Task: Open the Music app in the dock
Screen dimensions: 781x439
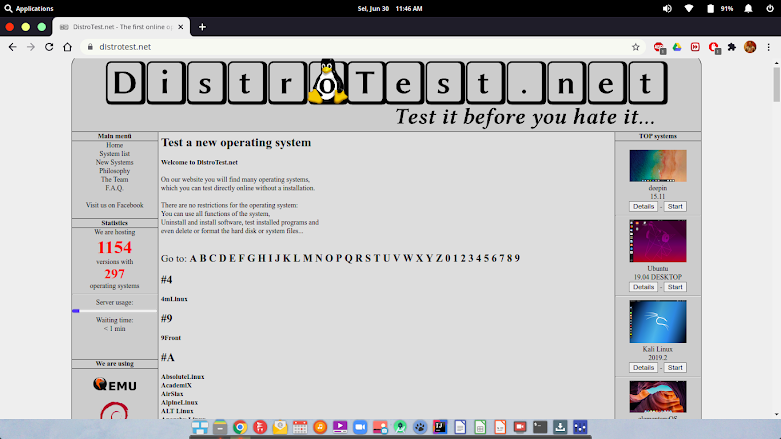Action: (x=320, y=427)
